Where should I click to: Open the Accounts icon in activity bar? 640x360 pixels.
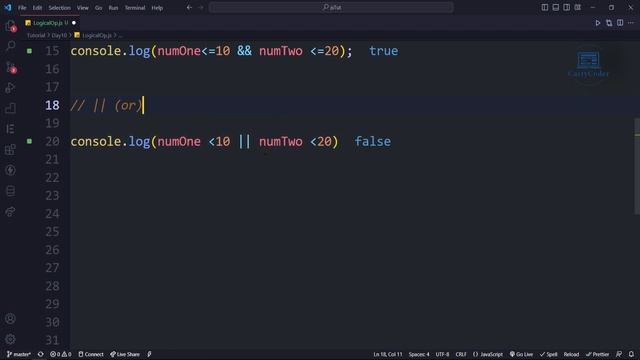11,318
